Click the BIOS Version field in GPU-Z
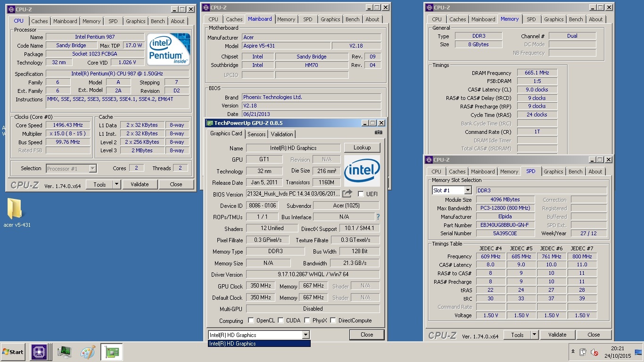 [x=293, y=194]
